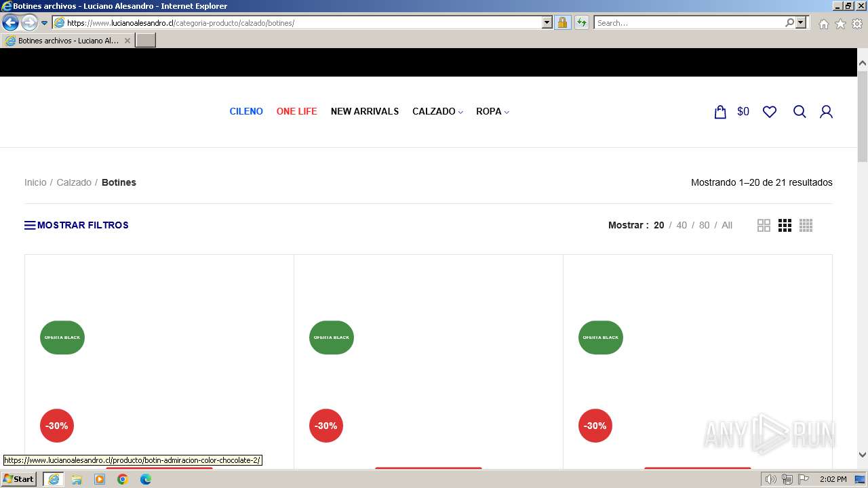Launch Microsoft Edge from taskbar
Image resolution: width=868 pixels, height=488 pixels.
click(x=146, y=479)
